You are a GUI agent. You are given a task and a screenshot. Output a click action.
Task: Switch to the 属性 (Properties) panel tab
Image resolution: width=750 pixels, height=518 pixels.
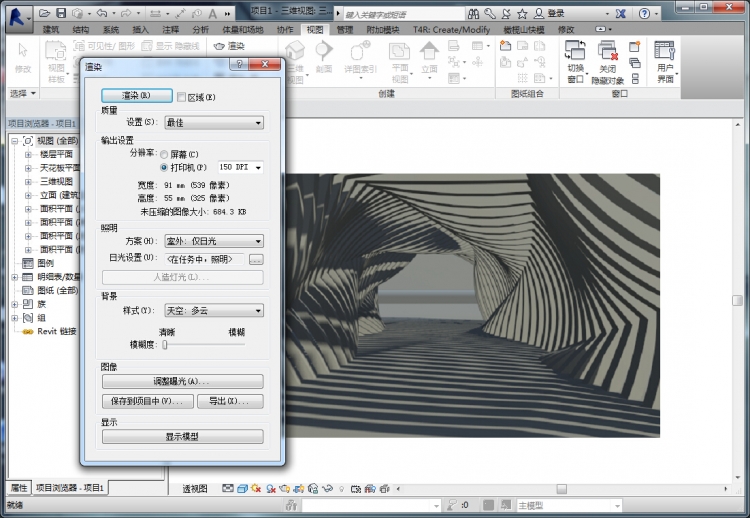(18, 487)
